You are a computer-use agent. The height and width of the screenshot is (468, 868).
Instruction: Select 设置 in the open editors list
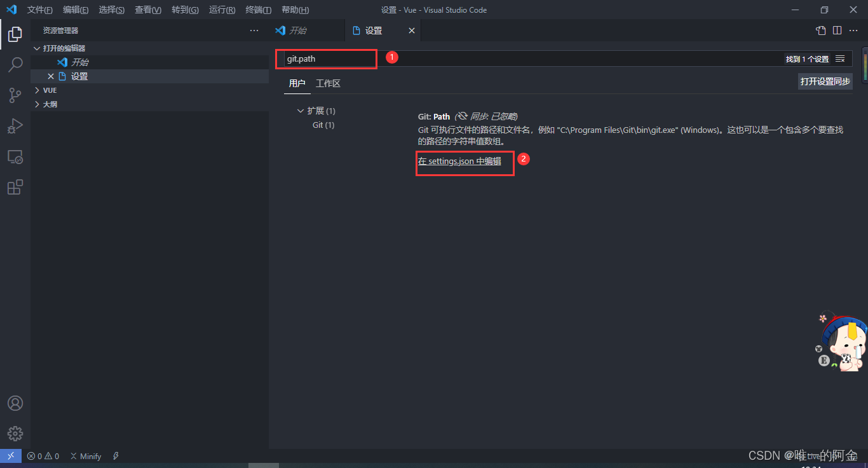coord(149,76)
